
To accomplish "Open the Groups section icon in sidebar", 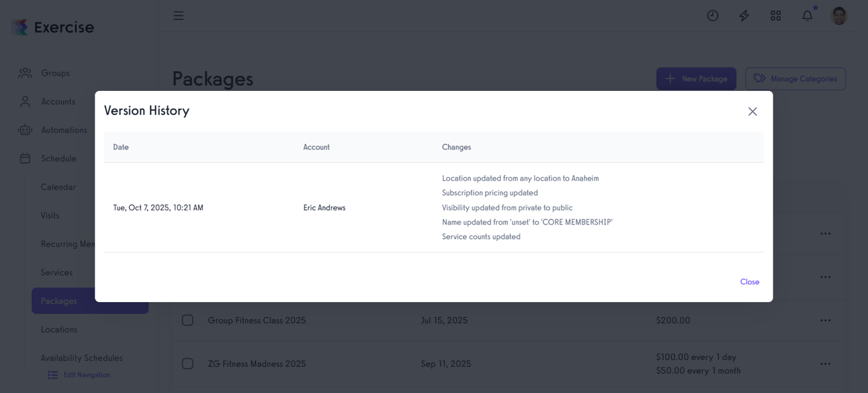I will [x=25, y=72].
